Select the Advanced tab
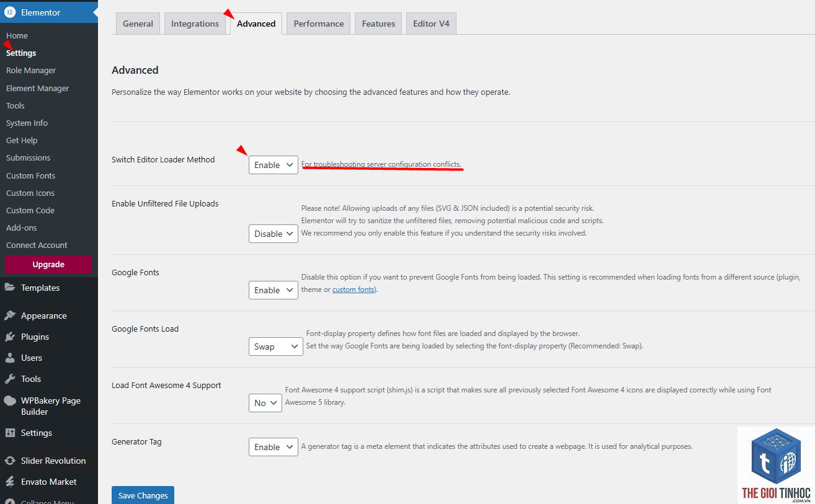The width and height of the screenshot is (815, 504). [x=256, y=24]
